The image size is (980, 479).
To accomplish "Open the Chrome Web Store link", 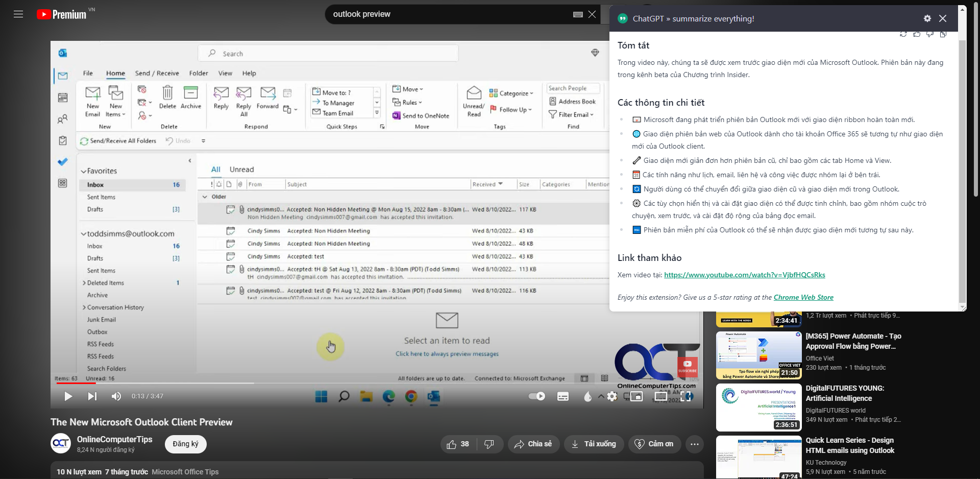I will click(803, 297).
